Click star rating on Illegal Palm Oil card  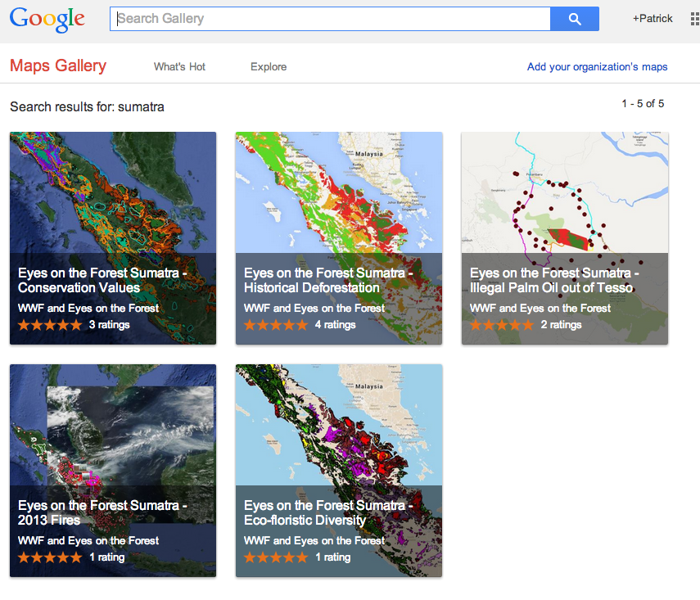click(x=502, y=325)
